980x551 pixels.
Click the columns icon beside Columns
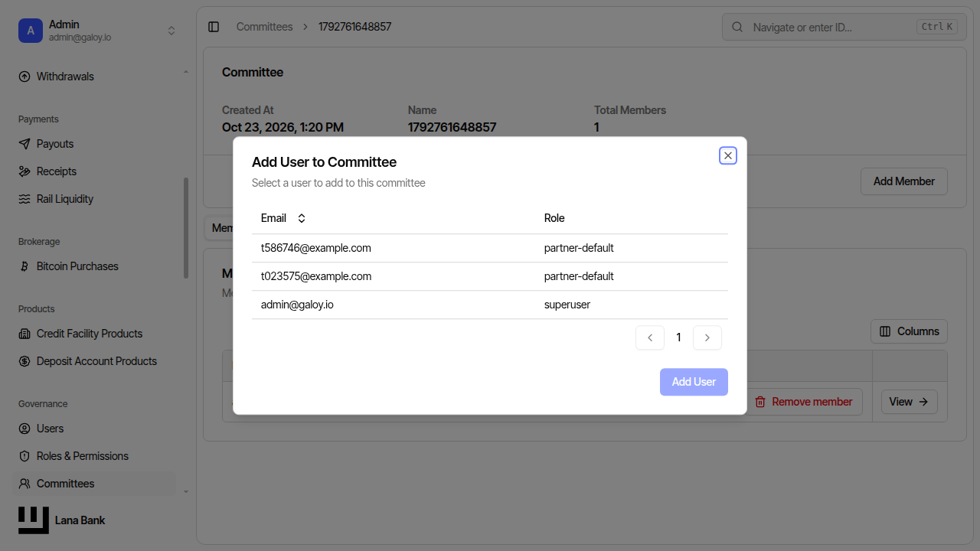coord(885,331)
